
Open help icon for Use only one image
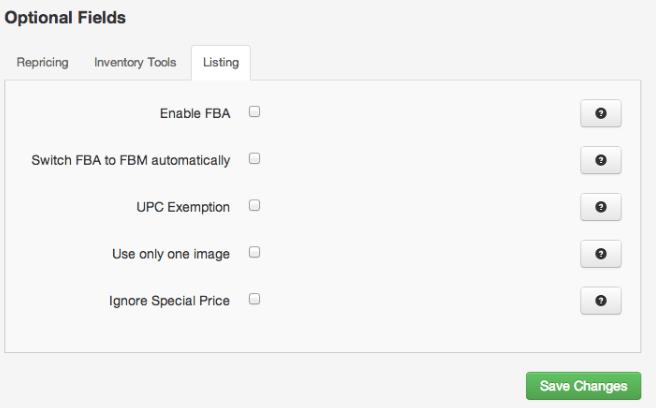tap(600, 254)
